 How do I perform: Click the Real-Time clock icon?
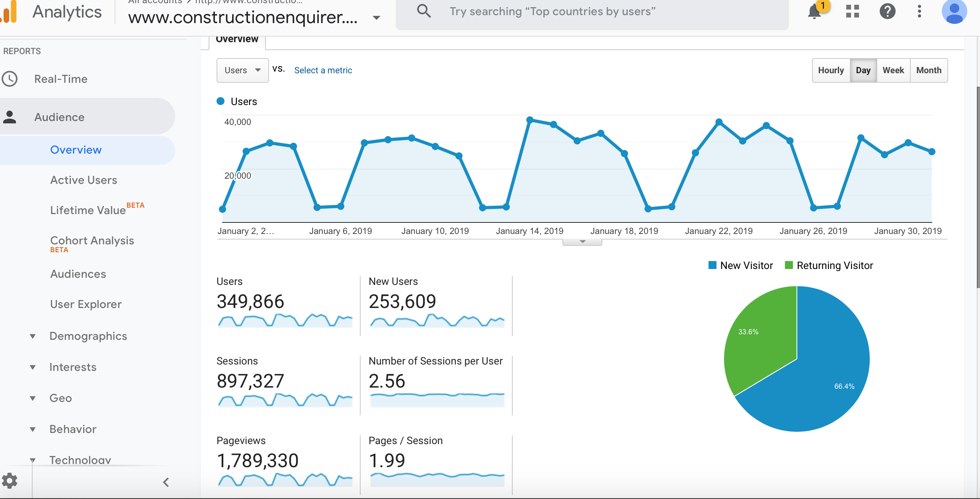[x=10, y=79]
